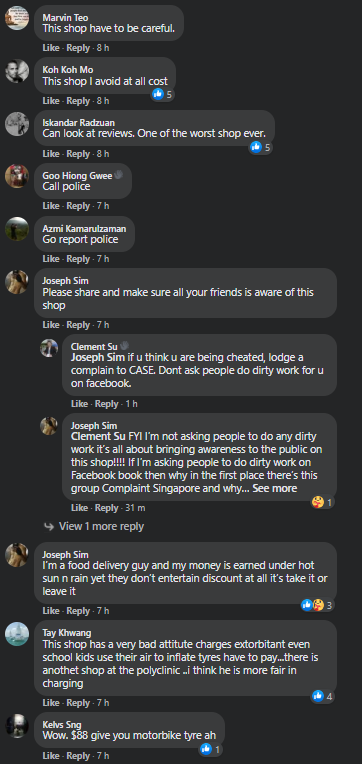Like Marvin Teo's comment

click(51, 48)
